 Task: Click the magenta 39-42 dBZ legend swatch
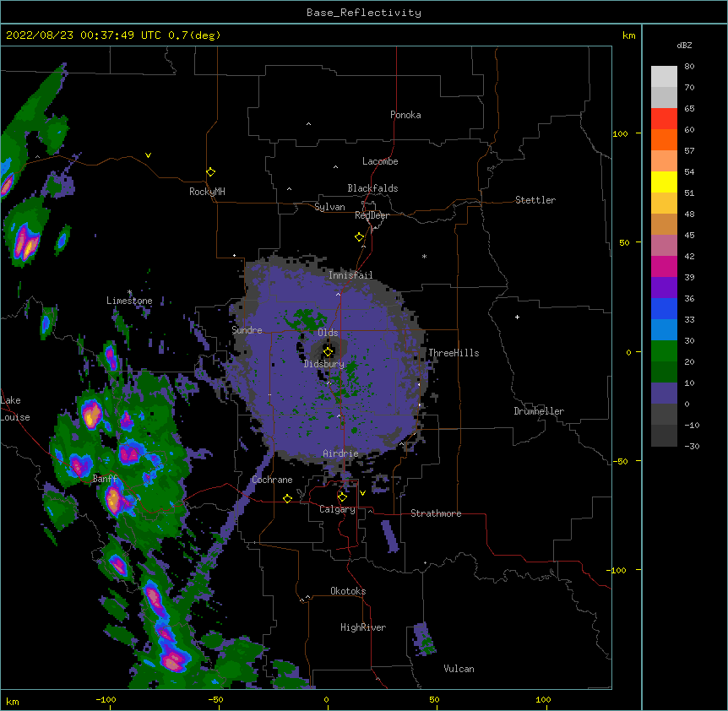point(664,267)
